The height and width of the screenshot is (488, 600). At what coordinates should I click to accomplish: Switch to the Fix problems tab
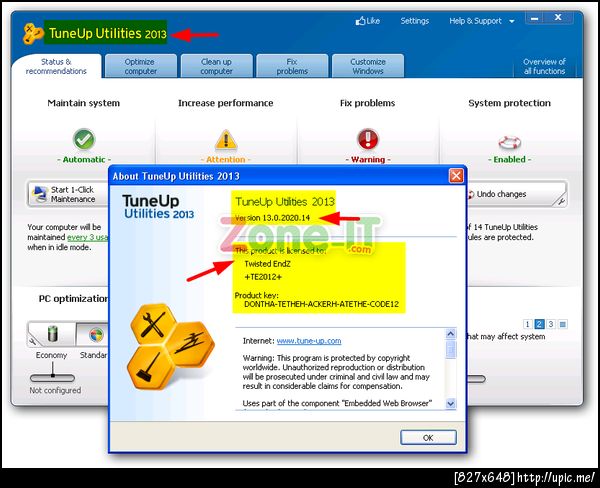292,66
